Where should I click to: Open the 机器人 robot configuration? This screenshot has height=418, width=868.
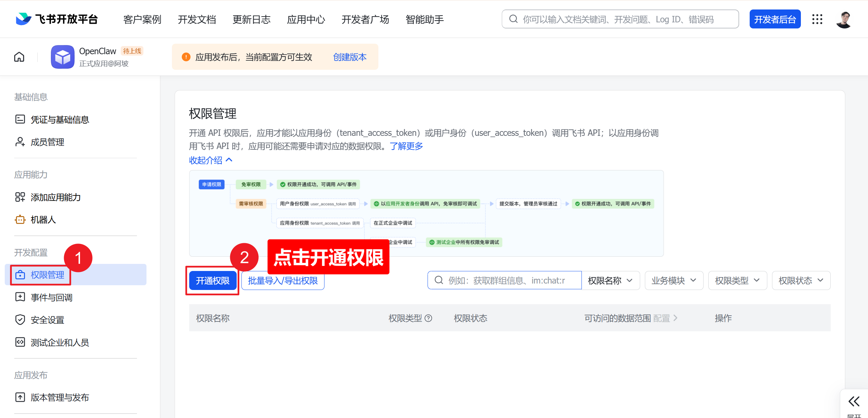(43, 220)
